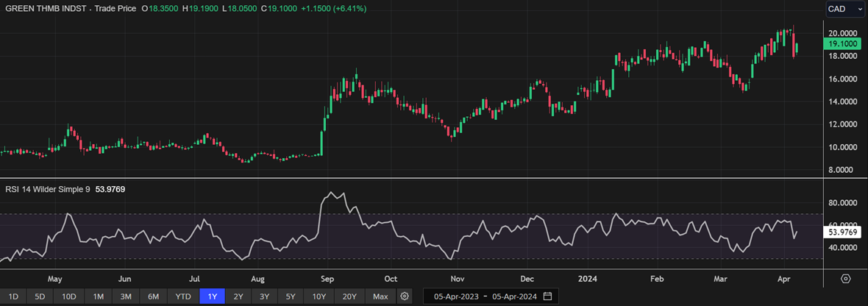Open range settings gear next to Max
The image size is (868, 306).
click(405, 296)
